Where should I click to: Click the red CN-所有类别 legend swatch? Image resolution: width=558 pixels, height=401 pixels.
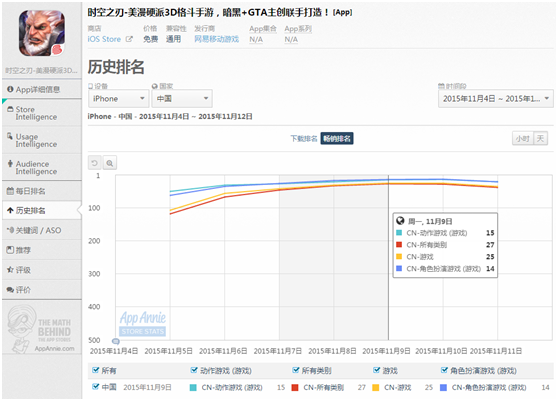[295, 387]
